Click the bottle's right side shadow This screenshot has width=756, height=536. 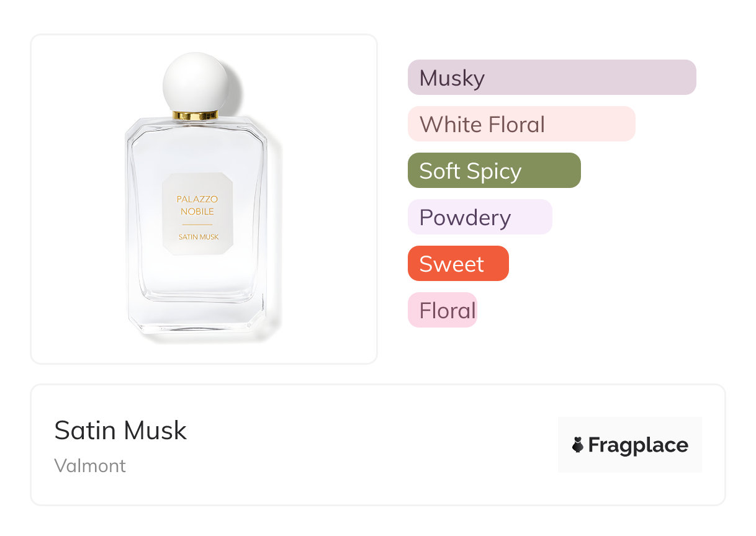[x=276, y=236]
